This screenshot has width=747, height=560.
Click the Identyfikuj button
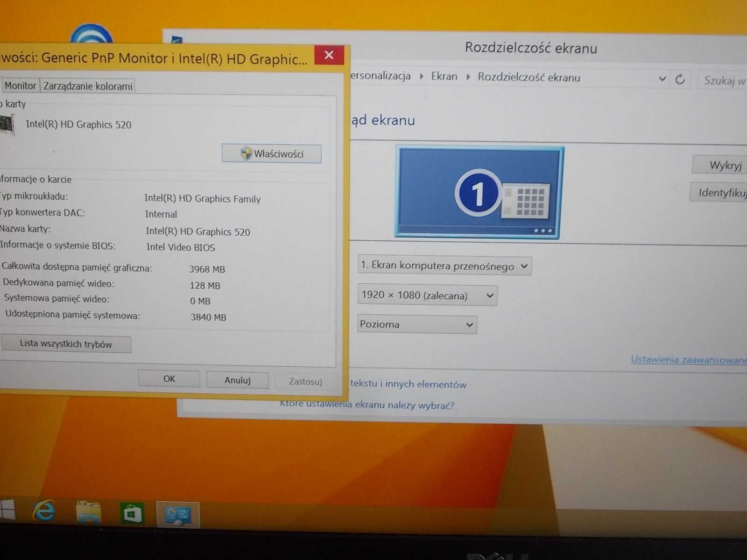[719, 192]
